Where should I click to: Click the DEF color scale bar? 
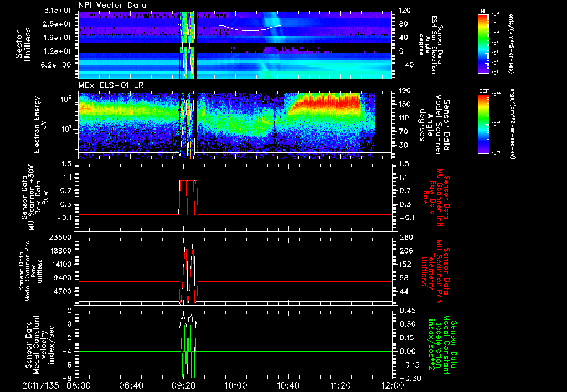click(x=483, y=124)
